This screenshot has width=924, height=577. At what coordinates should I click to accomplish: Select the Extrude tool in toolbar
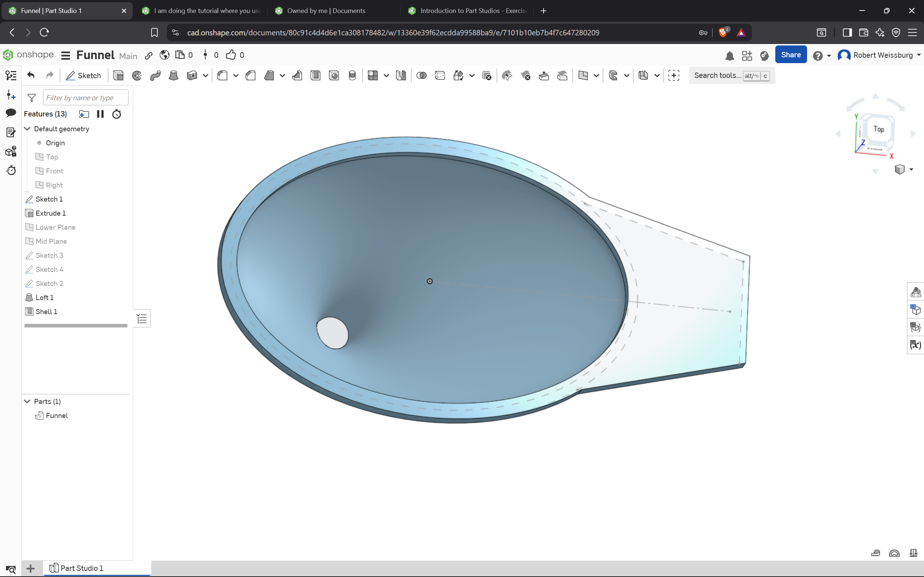(118, 76)
